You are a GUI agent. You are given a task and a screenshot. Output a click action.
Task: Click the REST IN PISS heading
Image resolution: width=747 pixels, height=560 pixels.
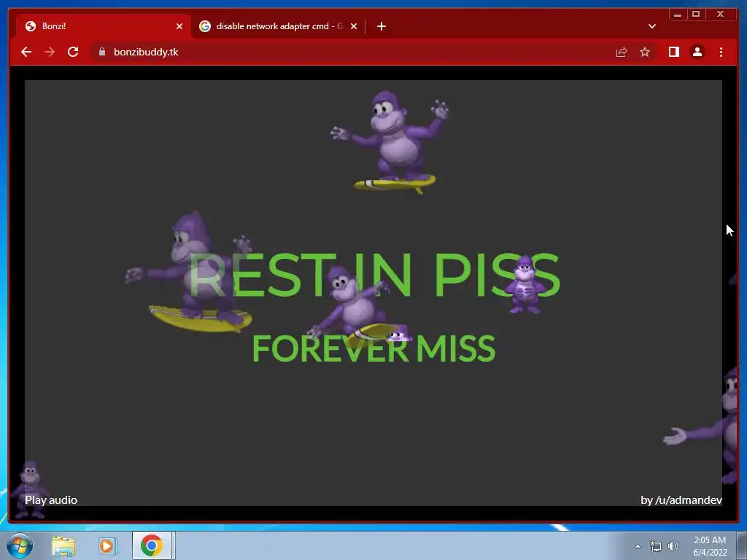click(374, 275)
